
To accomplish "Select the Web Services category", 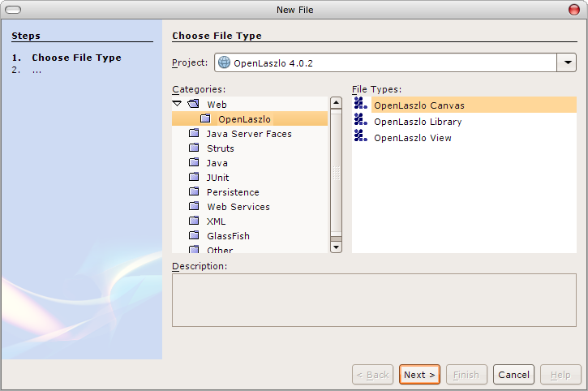I will (x=238, y=207).
